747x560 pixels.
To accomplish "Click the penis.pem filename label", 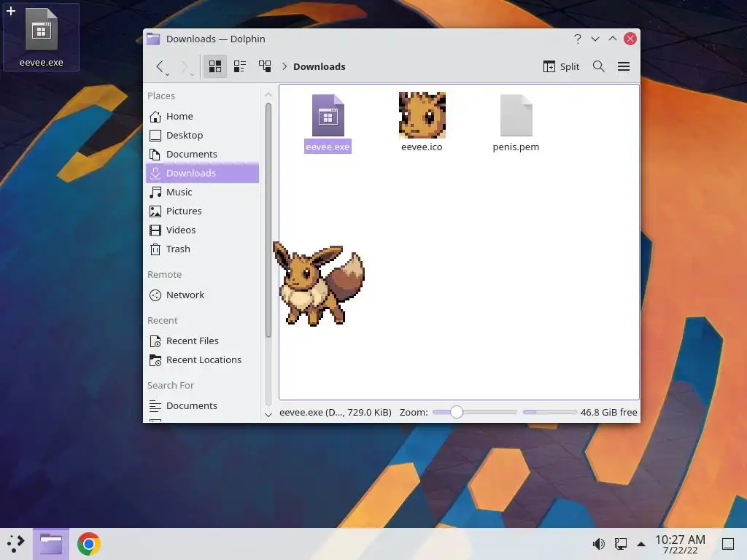I will [x=516, y=147].
